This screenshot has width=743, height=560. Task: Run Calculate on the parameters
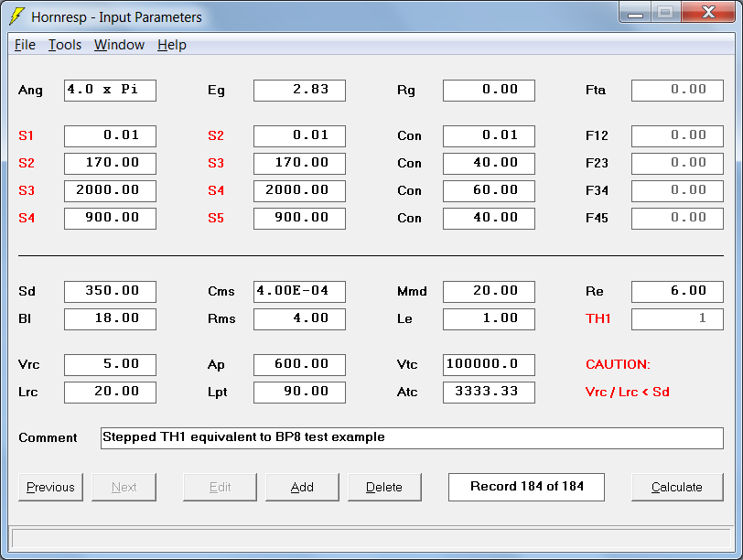[x=677, y=487]
